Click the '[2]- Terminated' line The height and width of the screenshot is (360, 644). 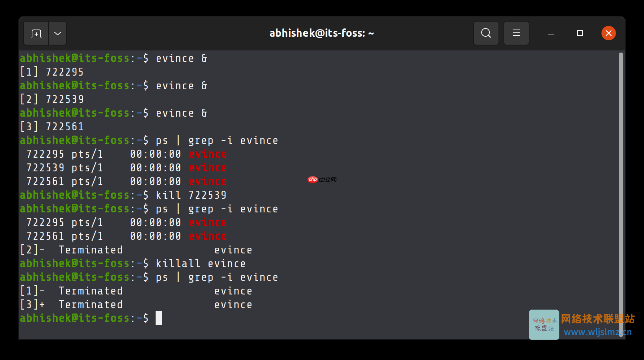click(x=136, y=250)
